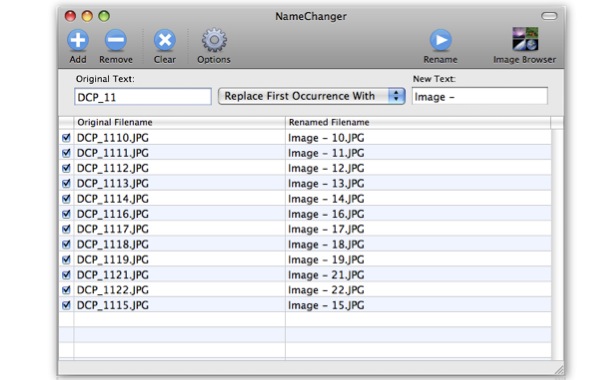This screenshot has width=610, height=380.
Task: Select the DCP_1113.JPG row
Action: (x=305, y=183)
